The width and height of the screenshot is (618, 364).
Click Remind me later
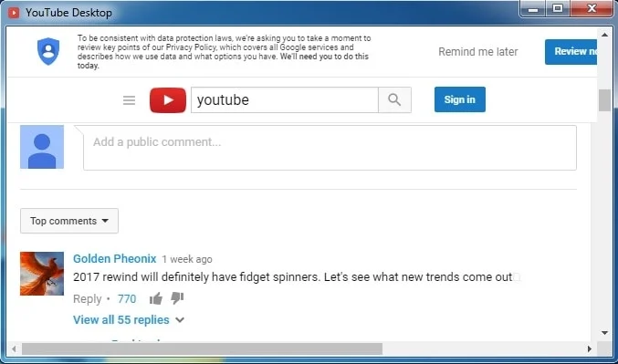(478, 52)
